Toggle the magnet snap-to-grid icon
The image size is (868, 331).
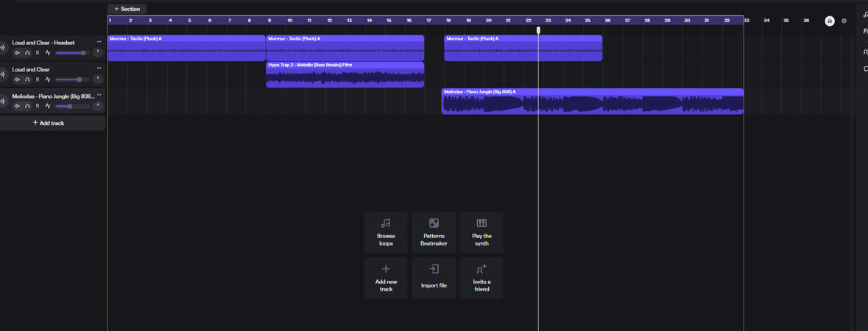tap(829, 21)
